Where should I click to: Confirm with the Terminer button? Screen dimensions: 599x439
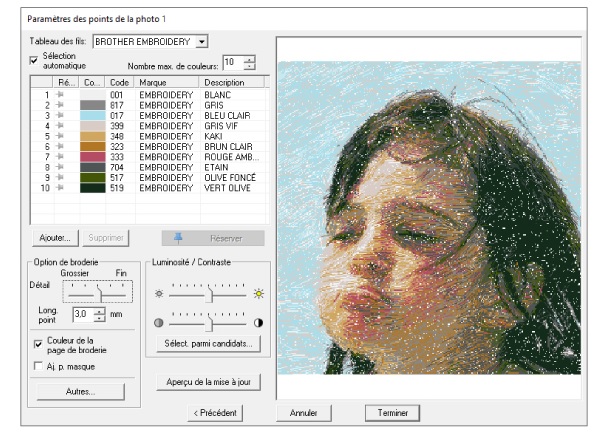[392, 413]
